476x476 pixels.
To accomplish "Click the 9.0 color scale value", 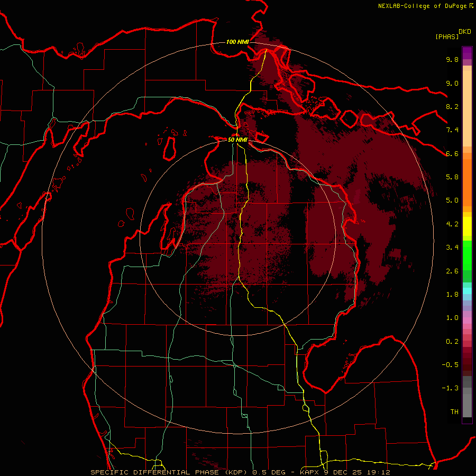I will coord(452,83).
